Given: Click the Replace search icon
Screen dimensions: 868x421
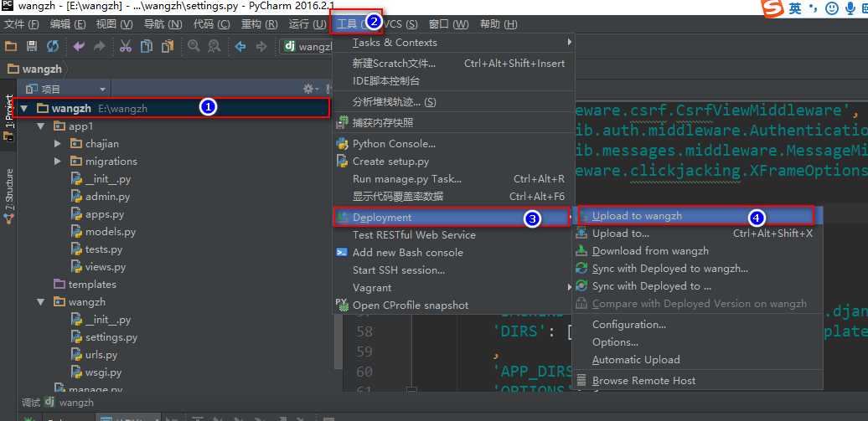Looking at the screenshot, I should pyautogui.click(x=214, y=47).
